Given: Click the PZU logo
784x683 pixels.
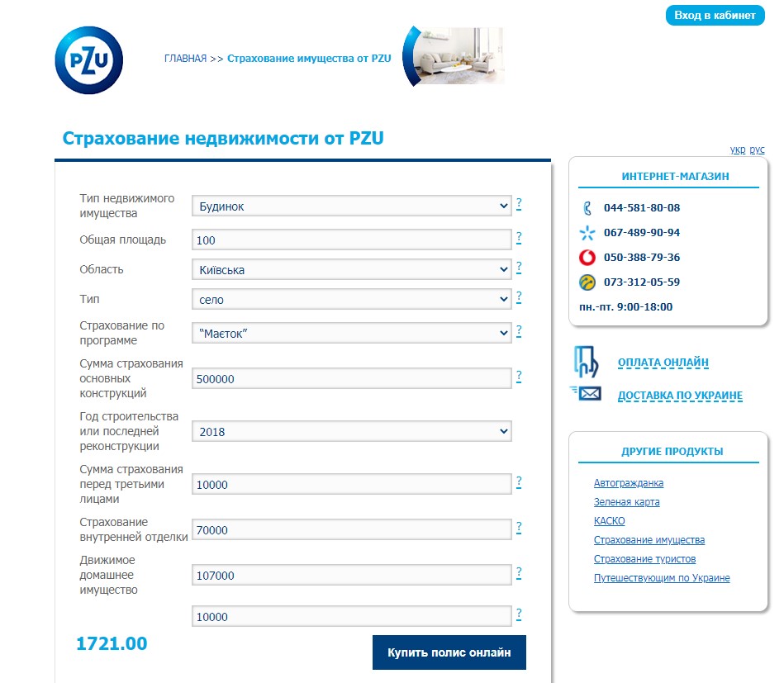Looking at the screenshot, I should (88, 60).
